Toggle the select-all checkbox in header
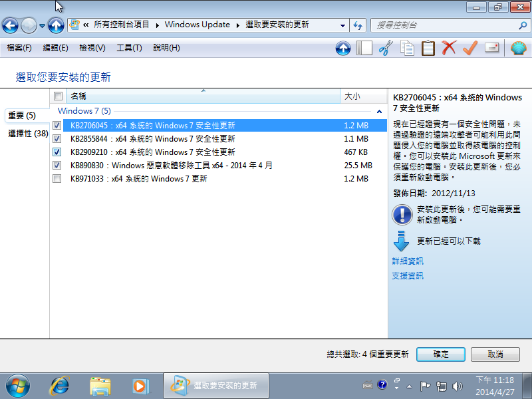Image resolution: width=532 pixels, height=399 pixels. tap(58, 96)
